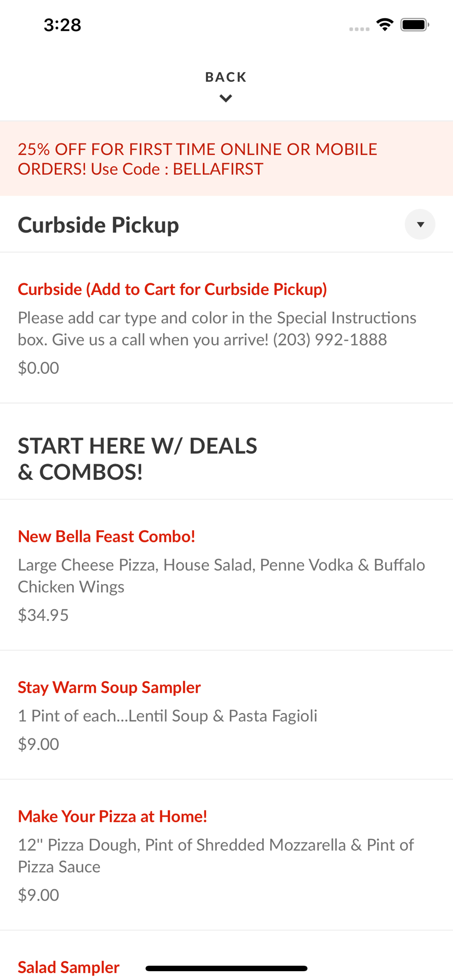Select Make Your Pizza at Home!
This screenshot has height=980, width=453.
pos(112,816)
